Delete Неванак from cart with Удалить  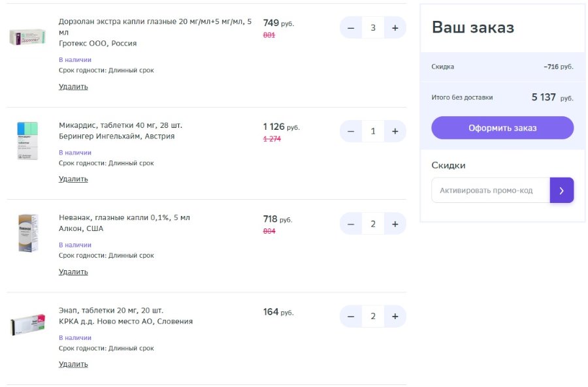[x=73, y=271]
